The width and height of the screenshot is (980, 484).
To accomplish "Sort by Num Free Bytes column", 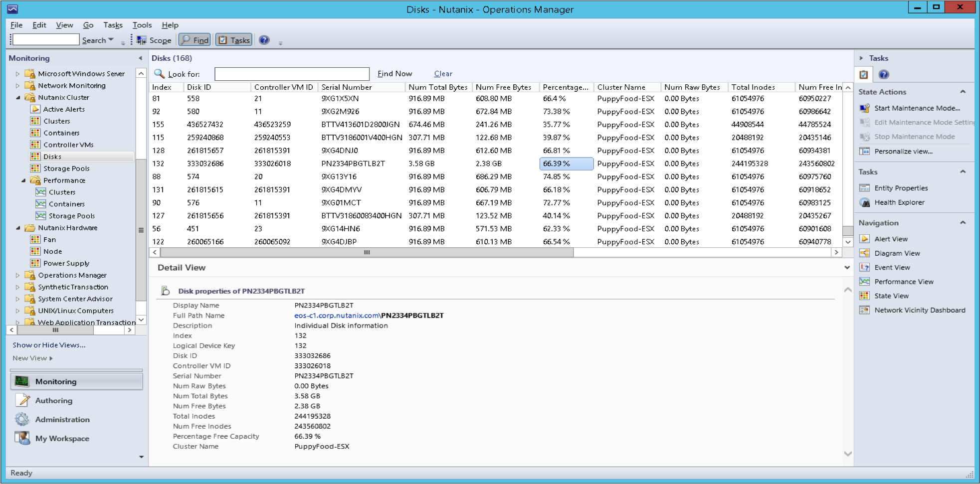I will pos(506,87).
